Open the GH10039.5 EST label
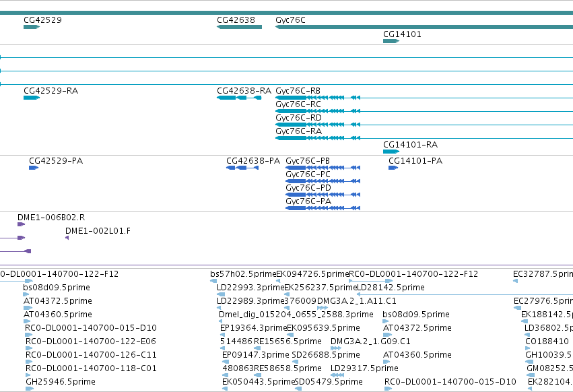573x392 pixels. tap(549, 355)
